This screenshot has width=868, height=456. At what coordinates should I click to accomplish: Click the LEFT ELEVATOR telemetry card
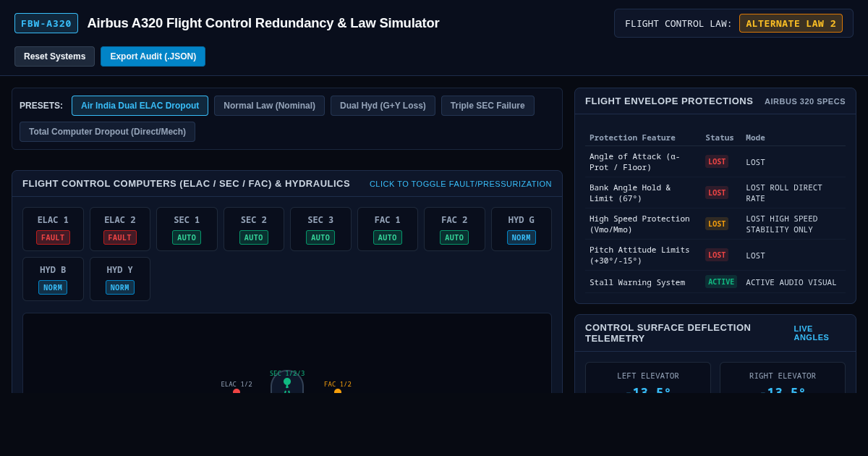click(x=648, y=378)
